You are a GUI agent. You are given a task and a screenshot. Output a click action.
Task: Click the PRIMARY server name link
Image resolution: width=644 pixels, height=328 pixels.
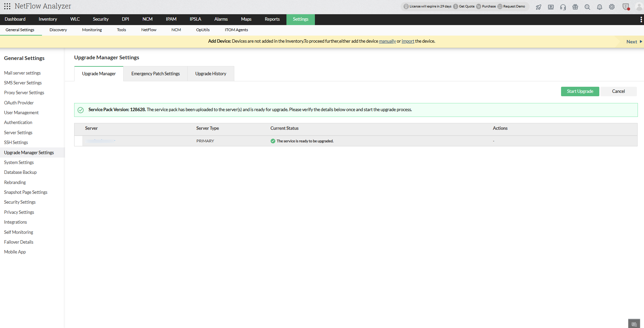click(x=101, y=141)
